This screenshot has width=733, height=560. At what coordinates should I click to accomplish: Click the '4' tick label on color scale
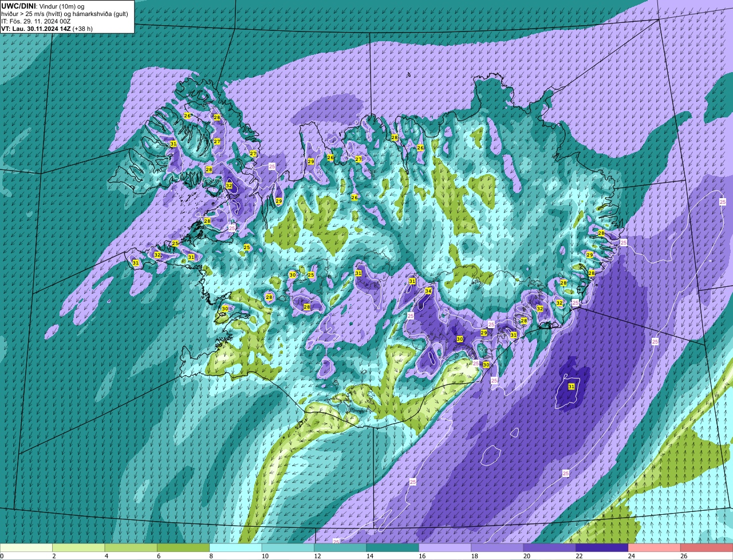pos(107,556)
